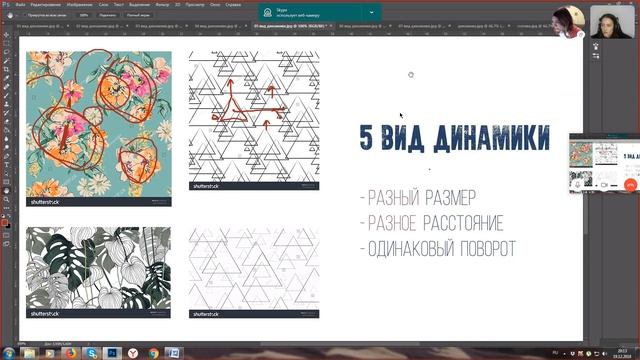Select the Clone Stamp tool
The height and width of the screenshot is (360, 640).
click(6, 104)
